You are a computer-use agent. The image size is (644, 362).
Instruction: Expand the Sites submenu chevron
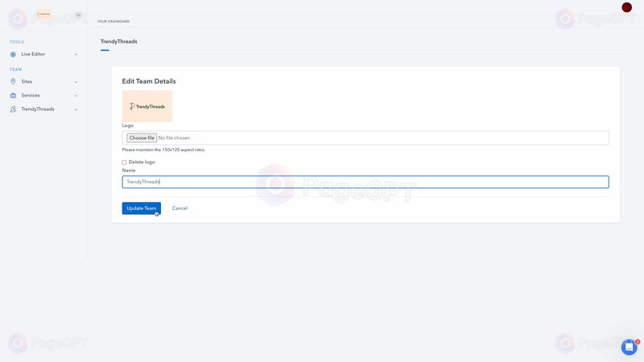(76, 82)
